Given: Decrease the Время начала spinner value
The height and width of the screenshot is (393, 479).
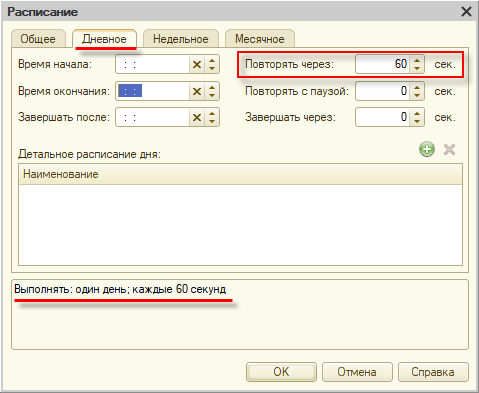Looking at the screenshot, I should [212, 68].
